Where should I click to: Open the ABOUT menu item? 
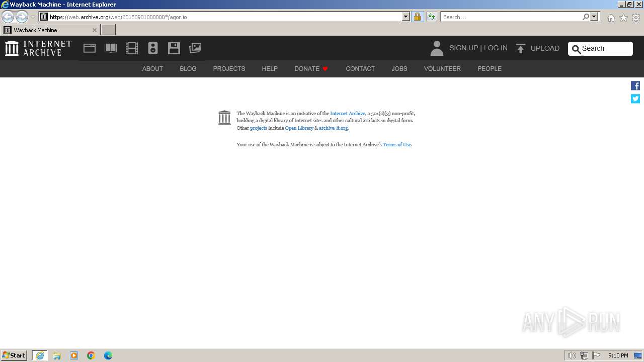point(152,69)
